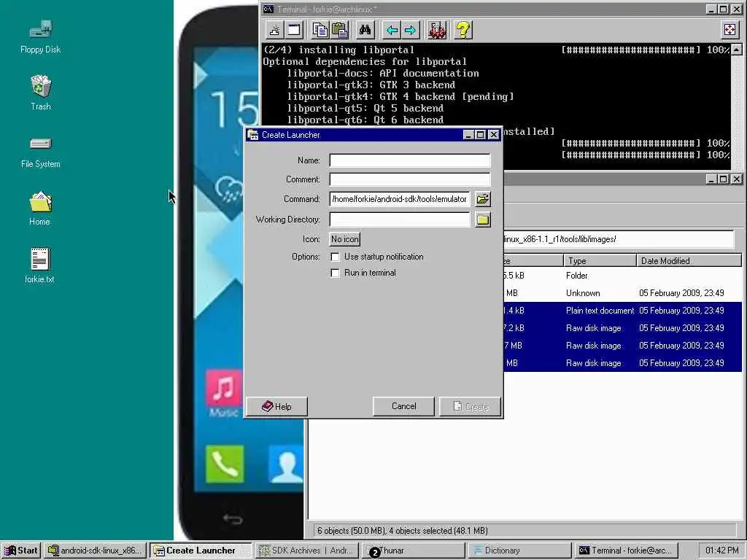
Task: Click the new tab icon in Terminal toolbar
Action: tap(275, 30)
